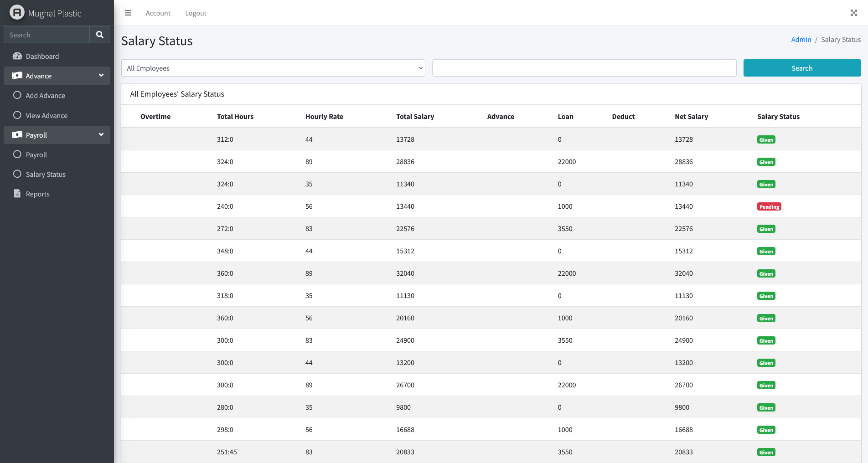Open the All Employees dropdown
868x463 pixels.
point(273,68)
